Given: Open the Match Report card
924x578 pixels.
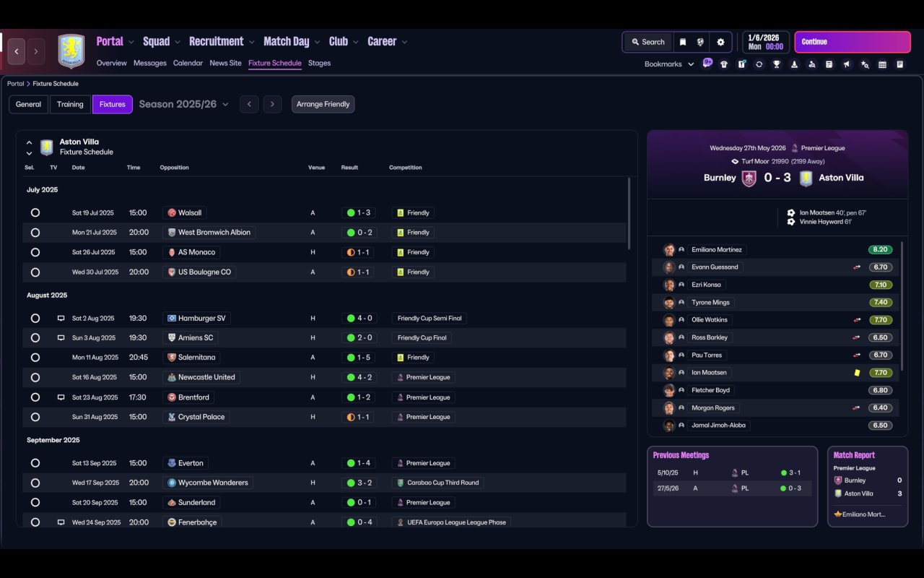Looking at the screenshot, I should tap(868, 486).
